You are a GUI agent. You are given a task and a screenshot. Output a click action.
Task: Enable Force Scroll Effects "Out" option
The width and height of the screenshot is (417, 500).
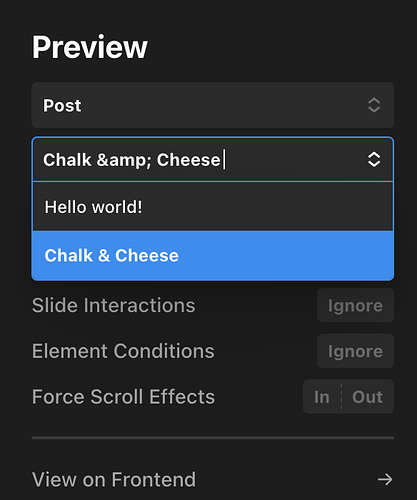(x=367, y=397)
